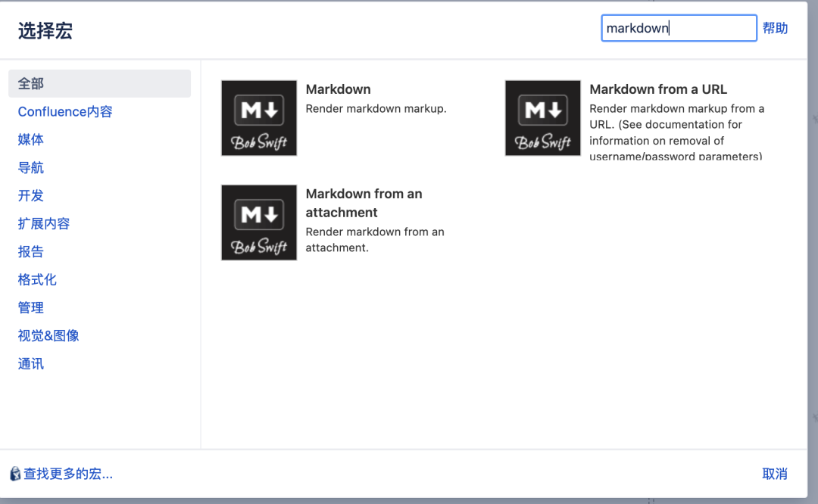Select the Markdown from an attachment icon
Screen dimensions: 818x504
pyautogui.click(x=259, y=222)
